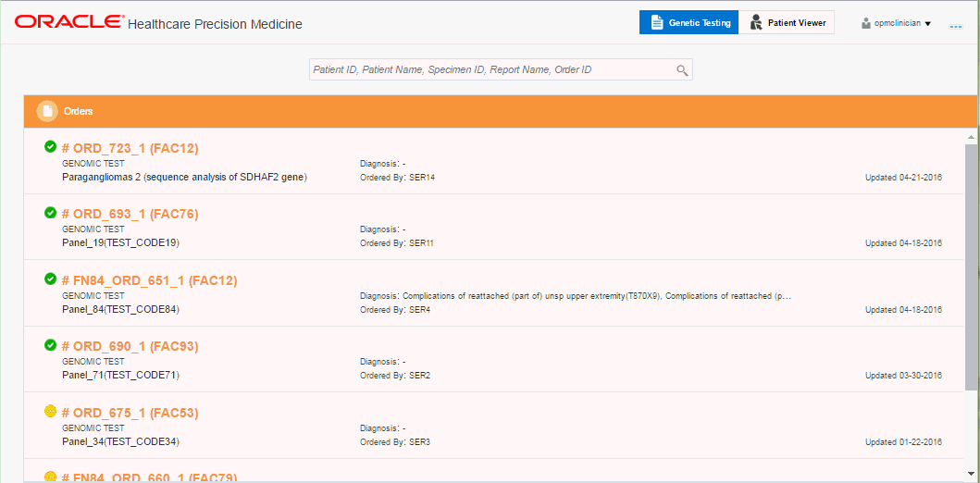
Task: Click the Oracle logo
Action: coord(68,22)
